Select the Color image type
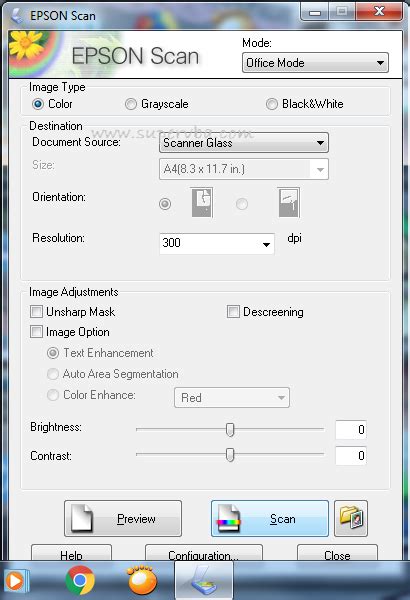This screenshot has height=600, width=410. 38,104
